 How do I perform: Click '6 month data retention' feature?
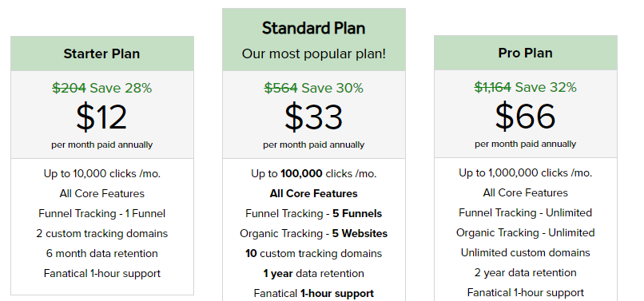coord(101,253)
